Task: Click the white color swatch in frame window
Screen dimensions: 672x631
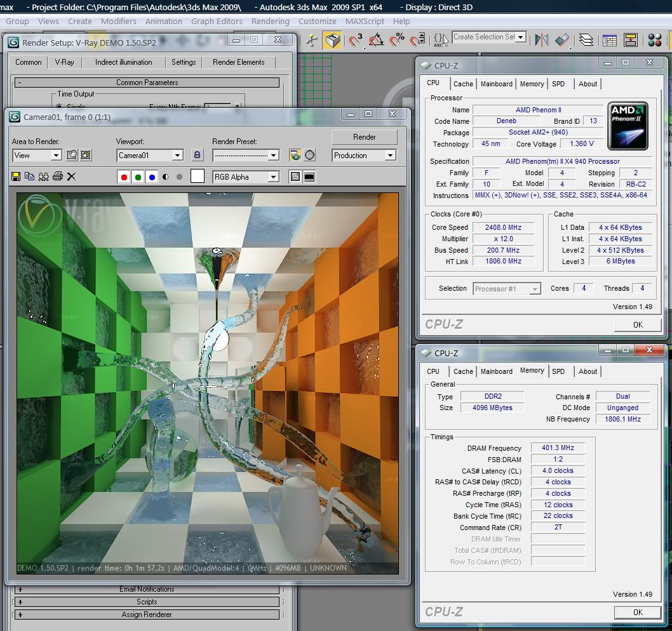Action: [x=197, y=176]
